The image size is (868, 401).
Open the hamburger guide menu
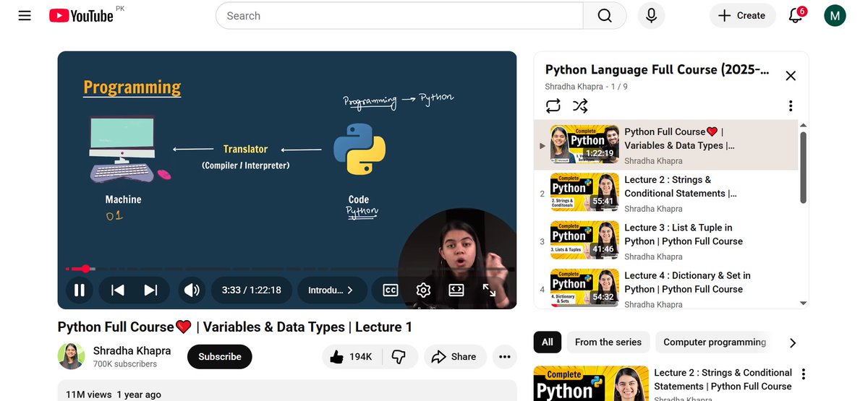coord(25,15)
